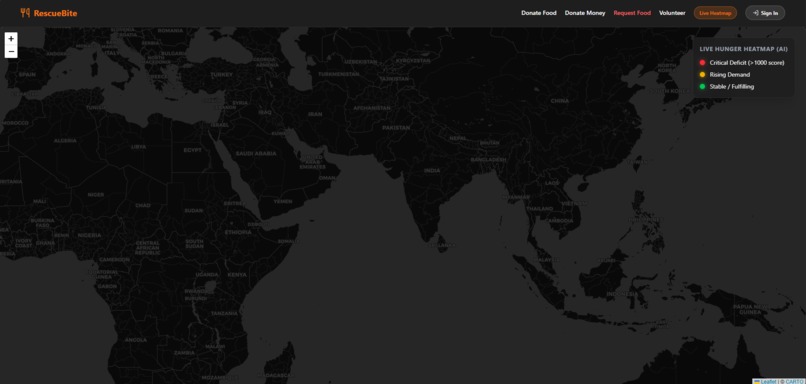
Task: Open the RescueBite home link text
Action: pyautogui.click(x=56, y=13)
